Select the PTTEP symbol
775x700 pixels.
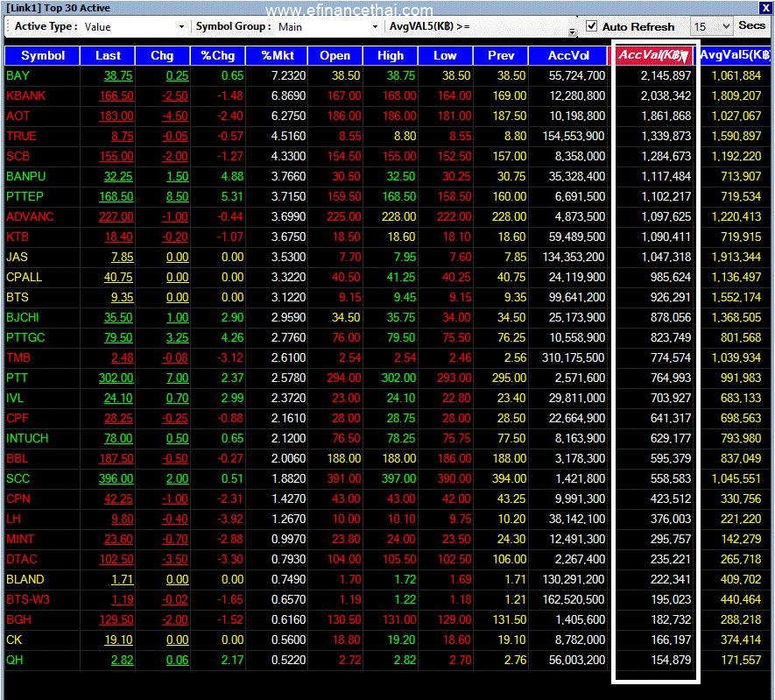click(x=25, y=197)
